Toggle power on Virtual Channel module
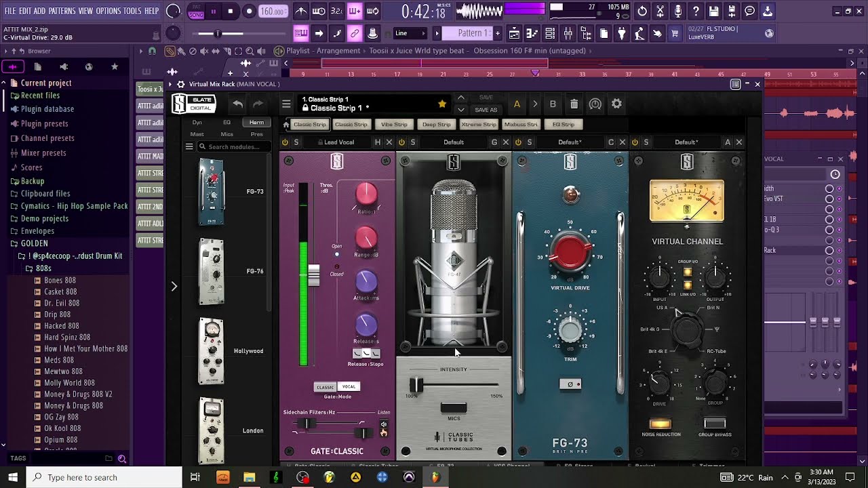Image resolution: width=868 pixels, height=488 pixels. (x=635, y=142)
